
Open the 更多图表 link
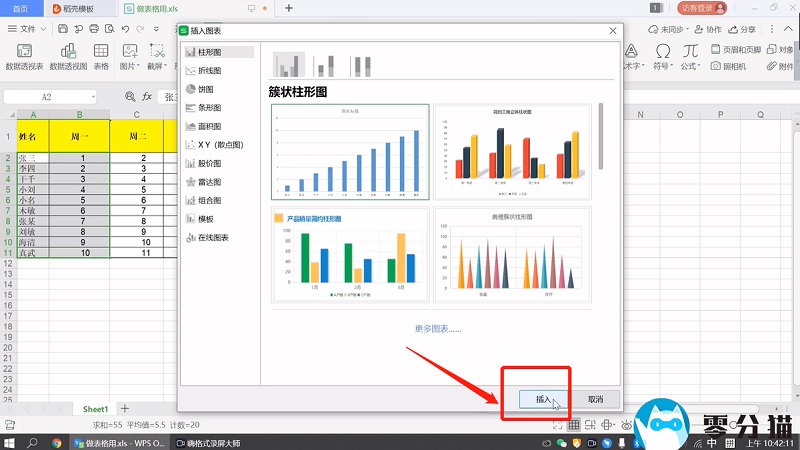point(438,329)
